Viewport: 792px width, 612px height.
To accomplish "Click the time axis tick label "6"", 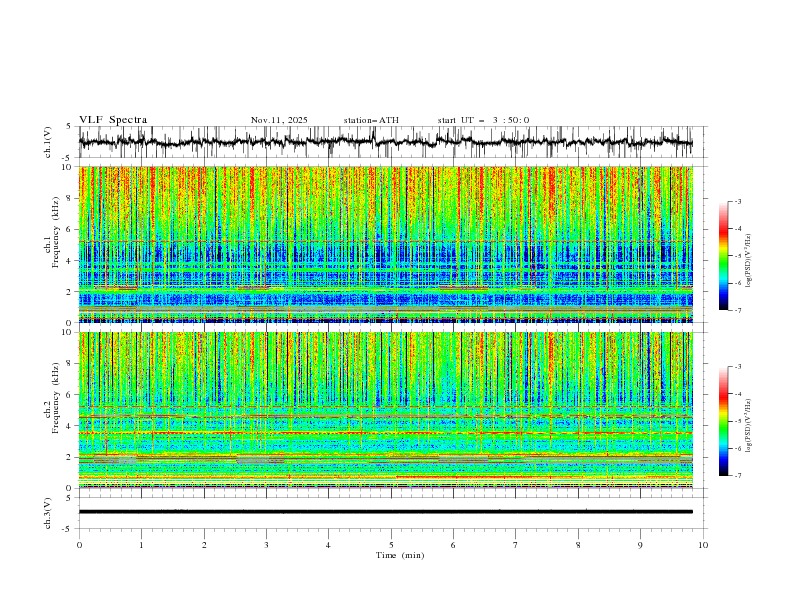I will 454,545.
